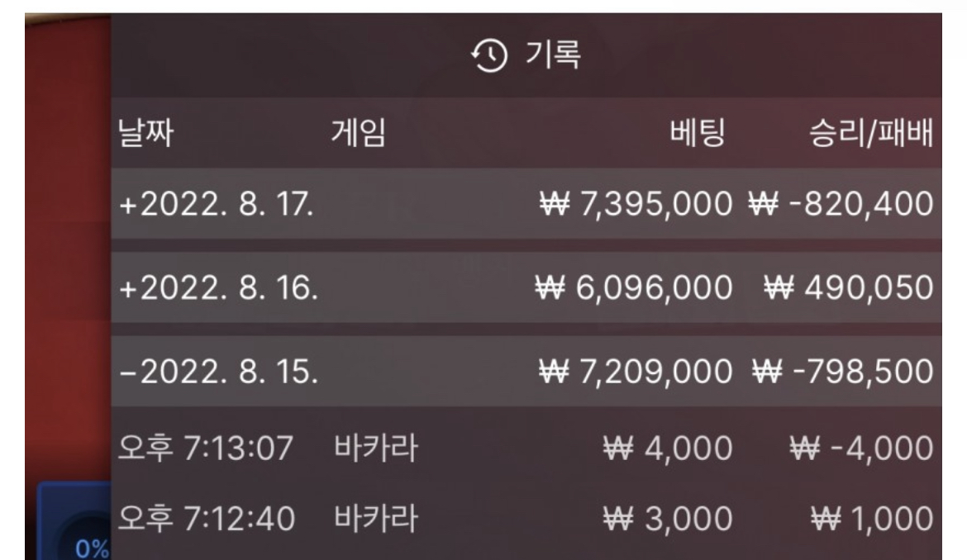The width and height of the screenshot is (967, 560).
Task: Click the ₩ -798,500 loss amount
Action: tap(843, 372)
